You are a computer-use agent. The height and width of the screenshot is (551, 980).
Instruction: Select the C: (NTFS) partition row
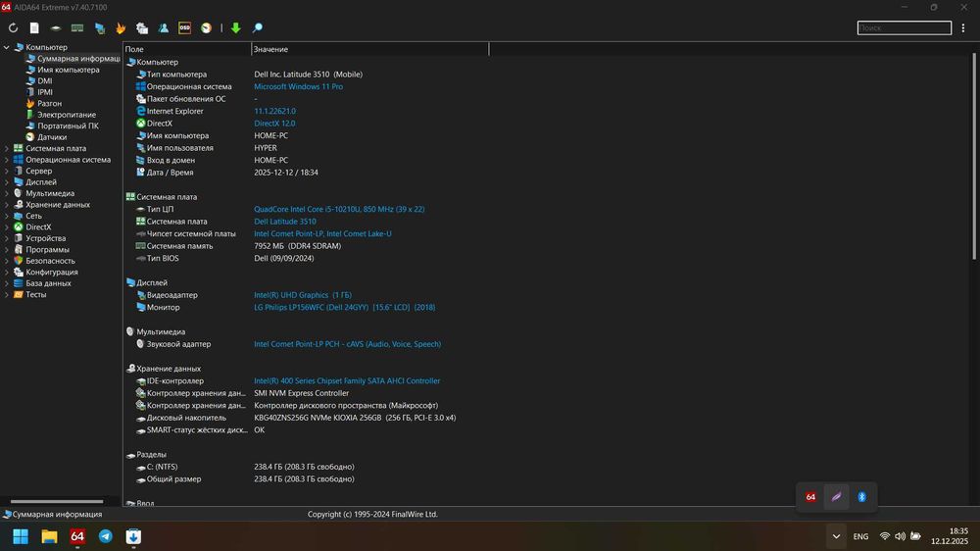click(245, 468)
